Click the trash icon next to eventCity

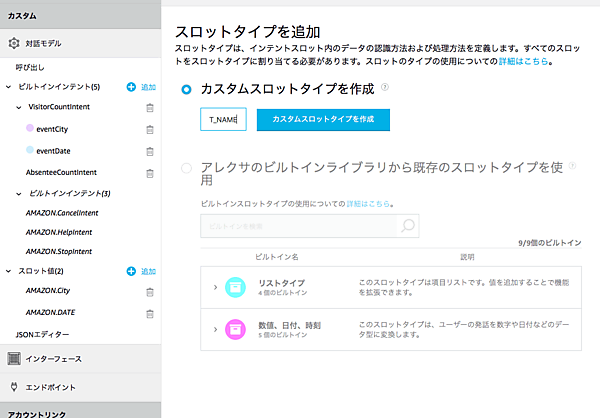click(150, 129)
